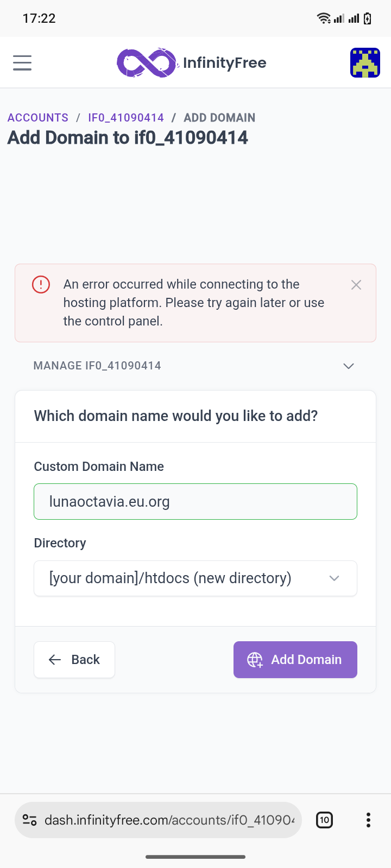Tap the globe icon on Add Domain

coord(255,660)
